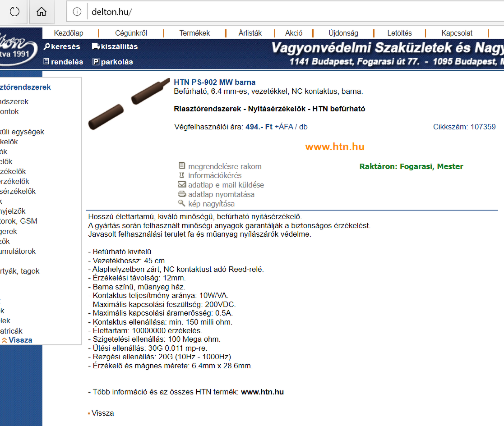Open sidebar item ending in atricák
504x426 pixels.
11,331
